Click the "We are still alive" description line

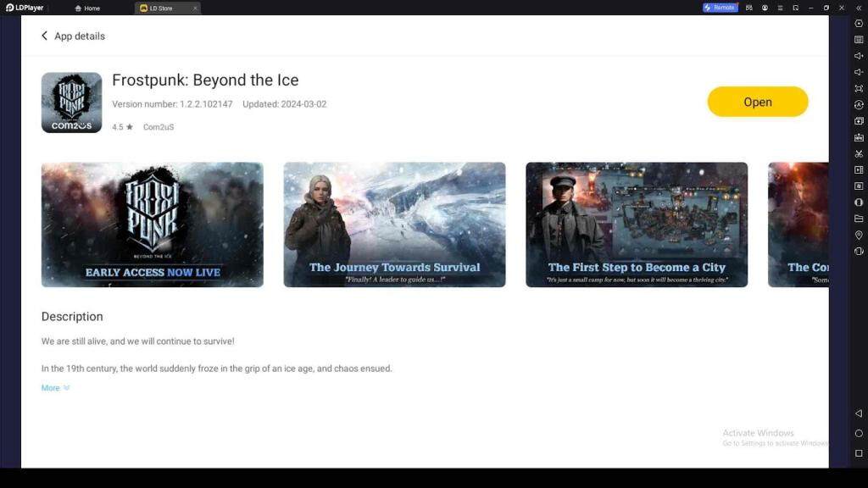(138, 341)
